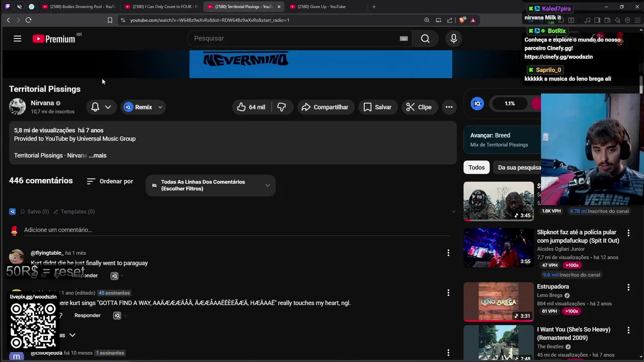Open menu for Estrupadora video
The height and width of the screenshot is (362, 644).
[628, 287]
